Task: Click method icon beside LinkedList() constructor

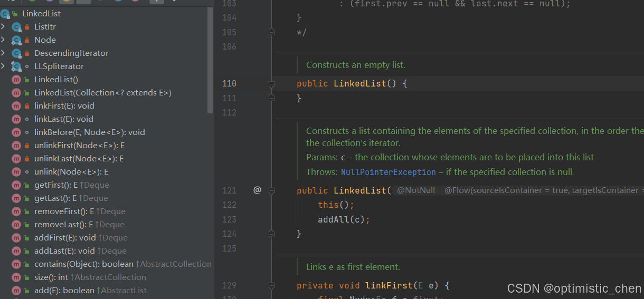Action: 16,80
